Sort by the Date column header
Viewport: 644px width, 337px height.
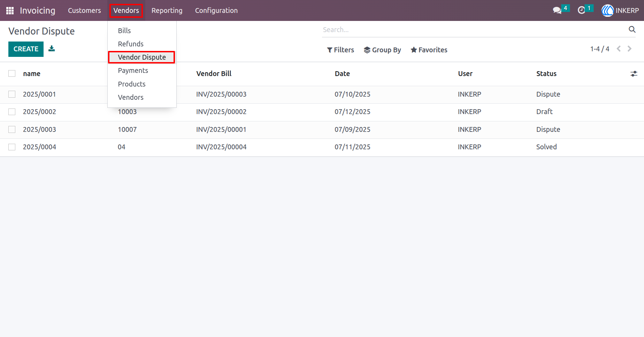[x=342, y=74]
